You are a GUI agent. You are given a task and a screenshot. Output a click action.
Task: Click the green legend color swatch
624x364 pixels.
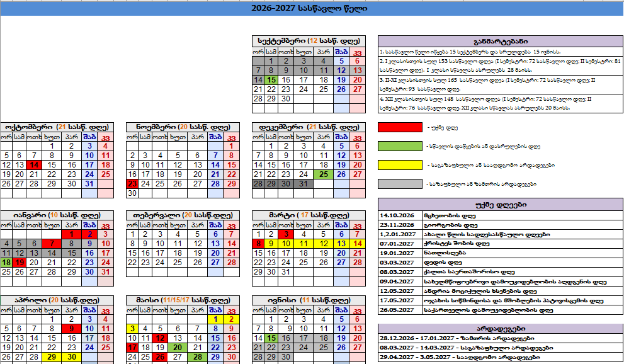400,146
